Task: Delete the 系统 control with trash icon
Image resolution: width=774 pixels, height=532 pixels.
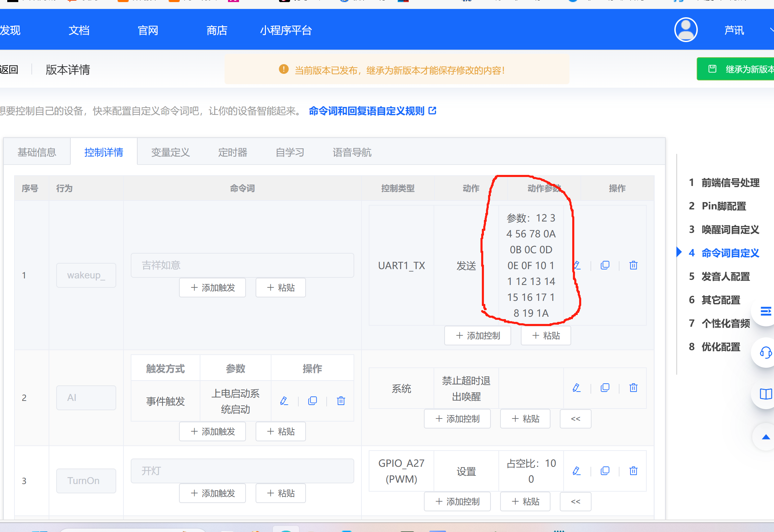Action: [633, 387]
